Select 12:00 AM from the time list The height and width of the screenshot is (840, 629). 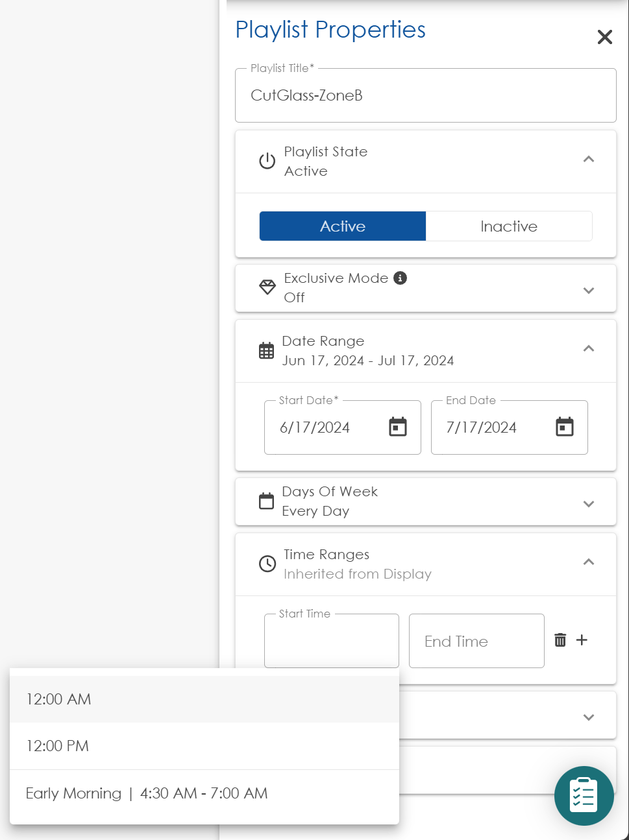pos(58,699)
